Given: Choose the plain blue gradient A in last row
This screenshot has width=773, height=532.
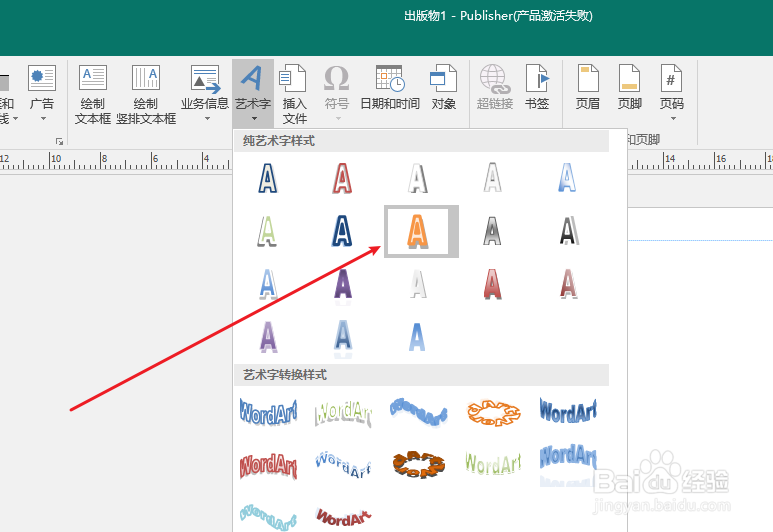Looking at the screenshot, I should 417,337.
